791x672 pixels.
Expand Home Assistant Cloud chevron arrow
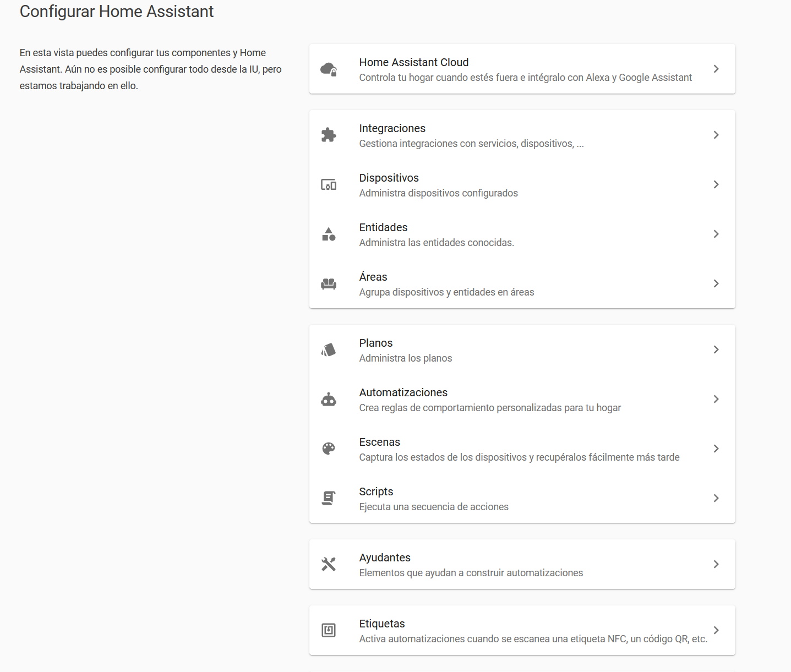click(716, 69)
